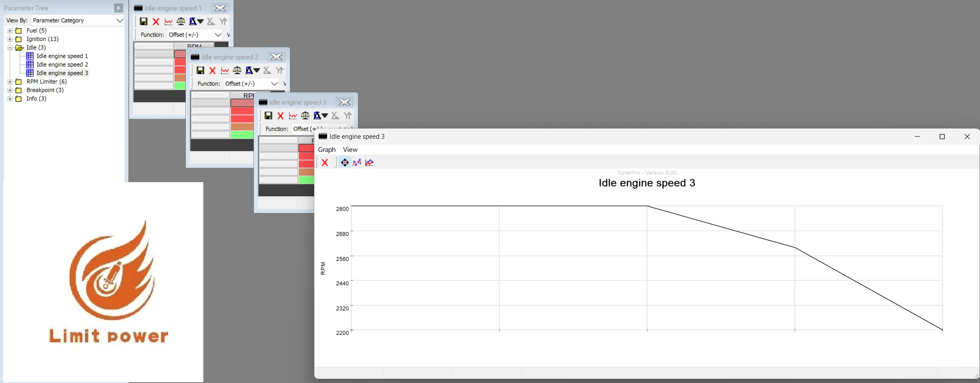
Task: Click red X icon in the graph window toolbar
Action: (x=325, y=163)
